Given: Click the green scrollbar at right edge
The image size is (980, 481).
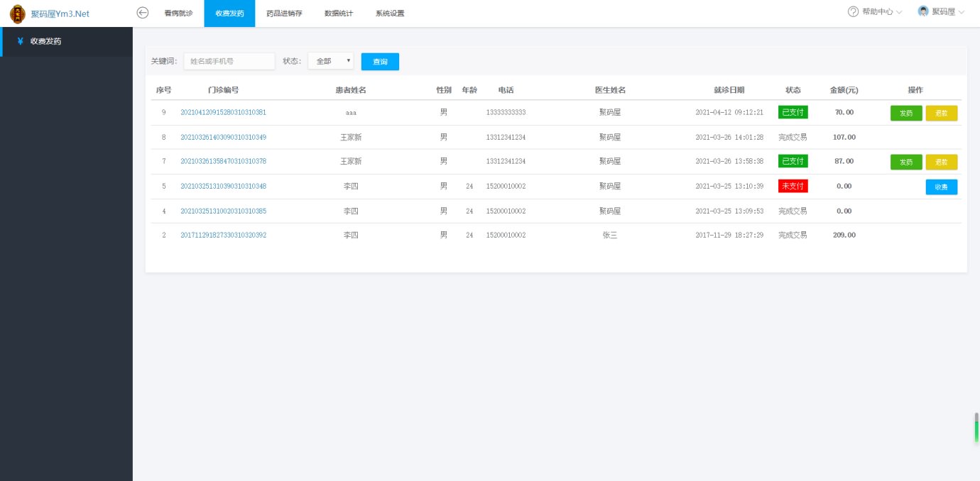Looking at the screenshot, I should click(x=976, y=428).
